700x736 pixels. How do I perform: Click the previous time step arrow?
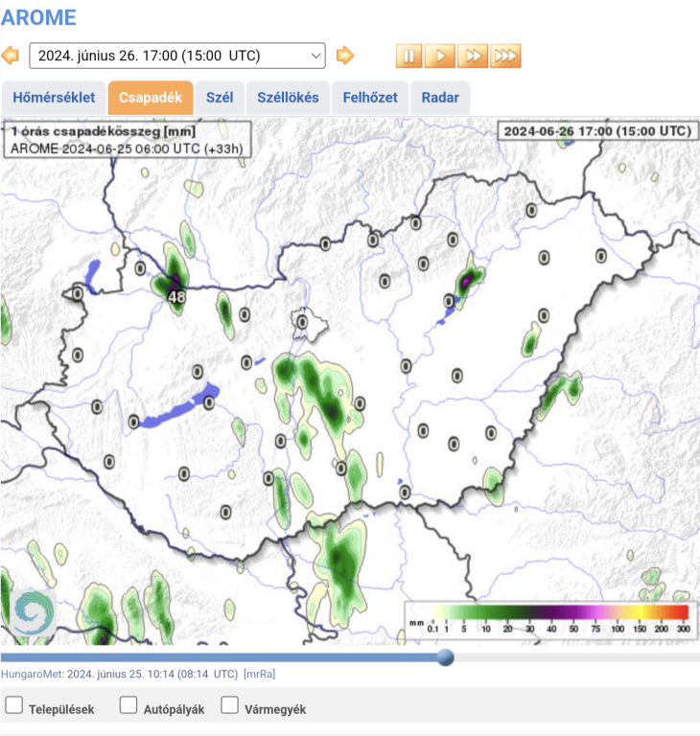pos(11,56)
